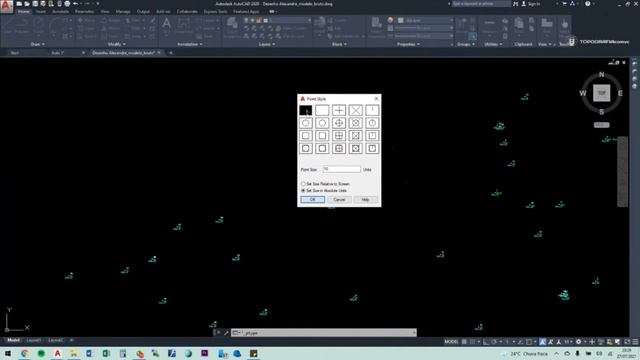Open the AutoCAD application menu logo

click(6, 6)
